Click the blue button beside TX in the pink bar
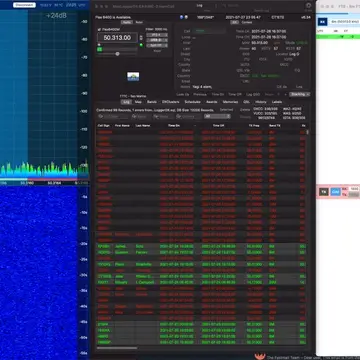 click(335, 192)
